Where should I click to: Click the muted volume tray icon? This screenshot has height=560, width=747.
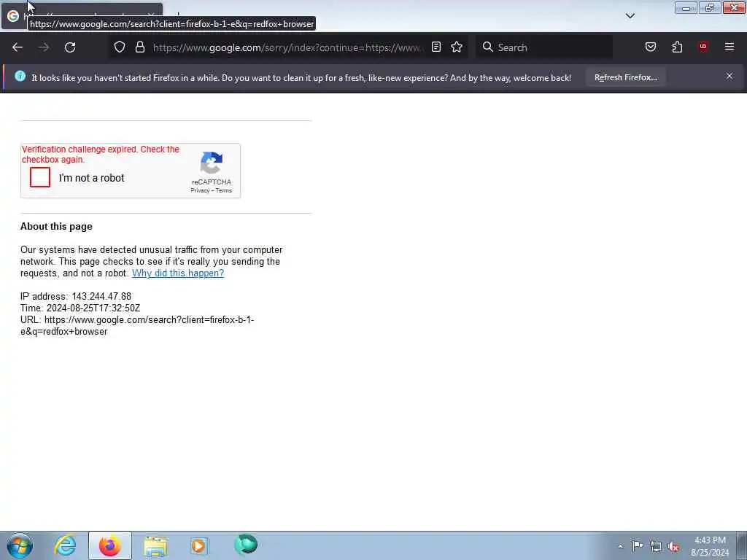tap(673, 547)
